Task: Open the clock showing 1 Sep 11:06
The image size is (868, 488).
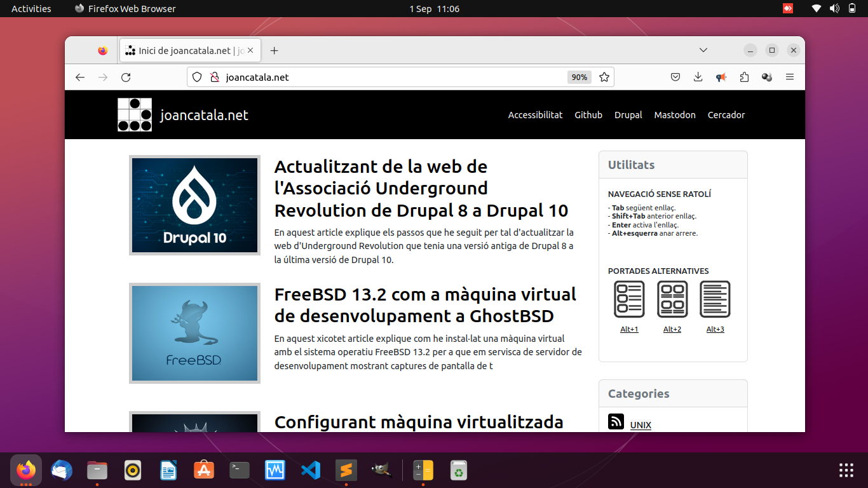Action: pyautogui.click(x=435, y=8)
